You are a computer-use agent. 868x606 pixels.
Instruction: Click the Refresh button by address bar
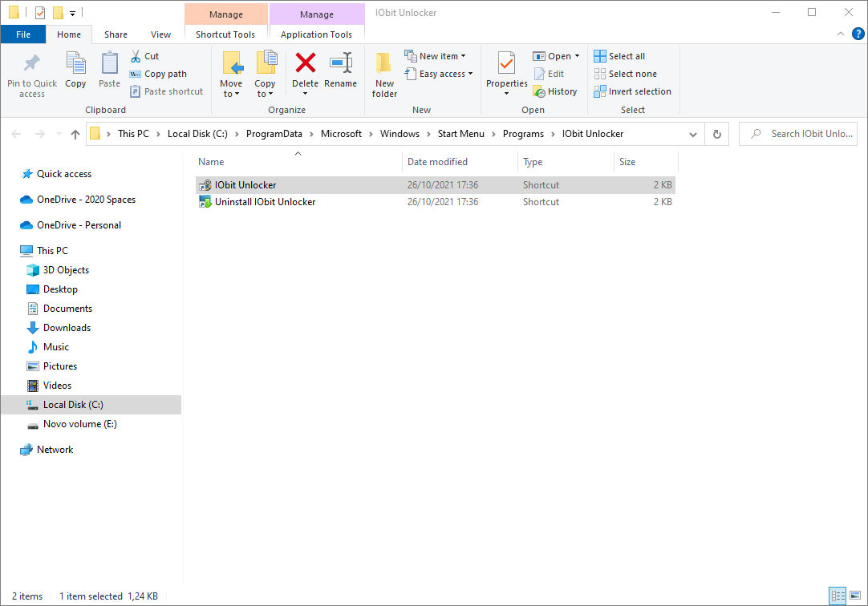pyautogui.click(x=717, y=134)
